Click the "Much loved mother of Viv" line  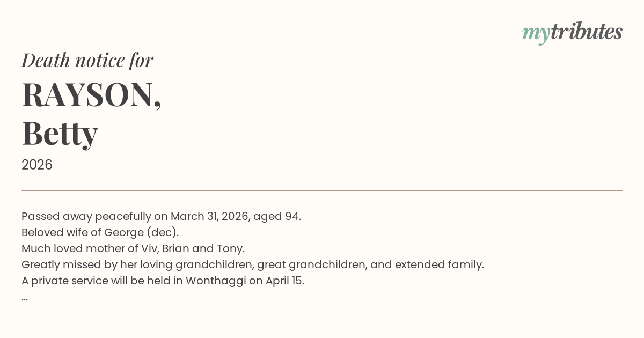133,248
